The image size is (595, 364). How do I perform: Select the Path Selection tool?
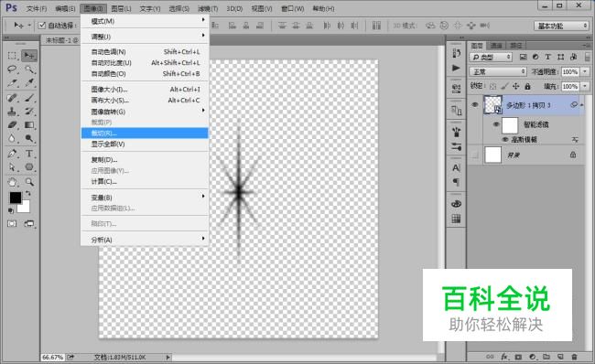click(x=12, y=167)
